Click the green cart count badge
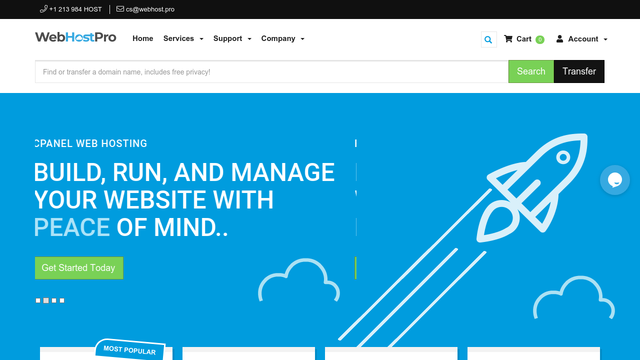The height and width of the screenshot is (360, 640). tap(540, 40)
